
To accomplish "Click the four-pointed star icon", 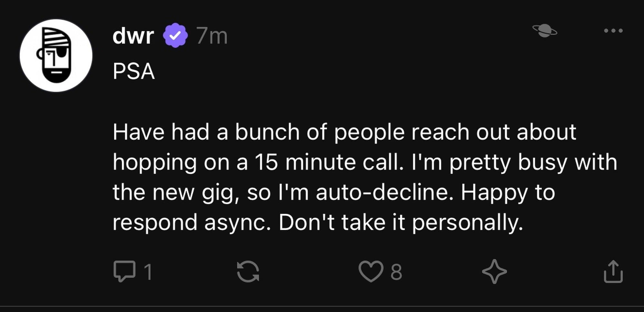I will click(x=494, y=272).
